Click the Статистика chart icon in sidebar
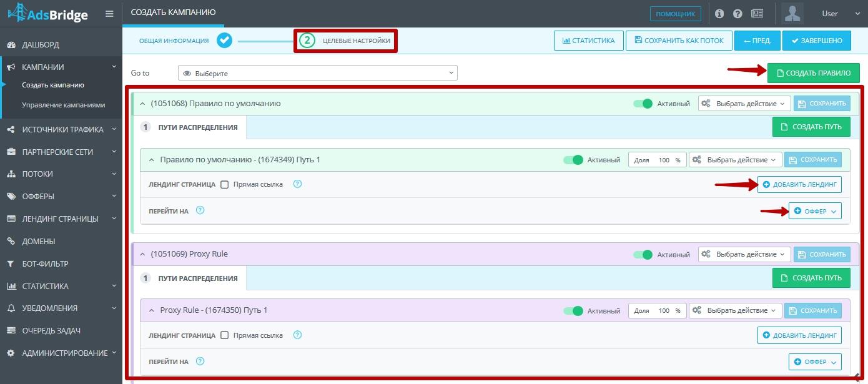The image size is (868, 384). 11,286
